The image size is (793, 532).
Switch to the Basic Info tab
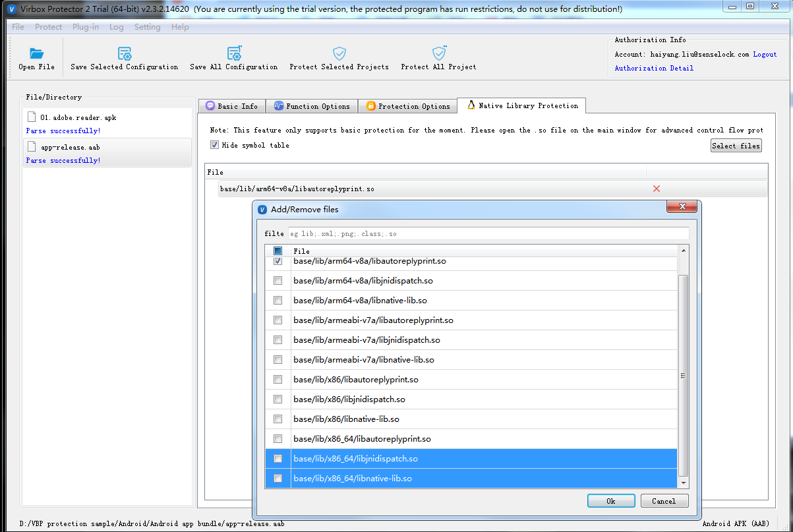tap(231, 105)
